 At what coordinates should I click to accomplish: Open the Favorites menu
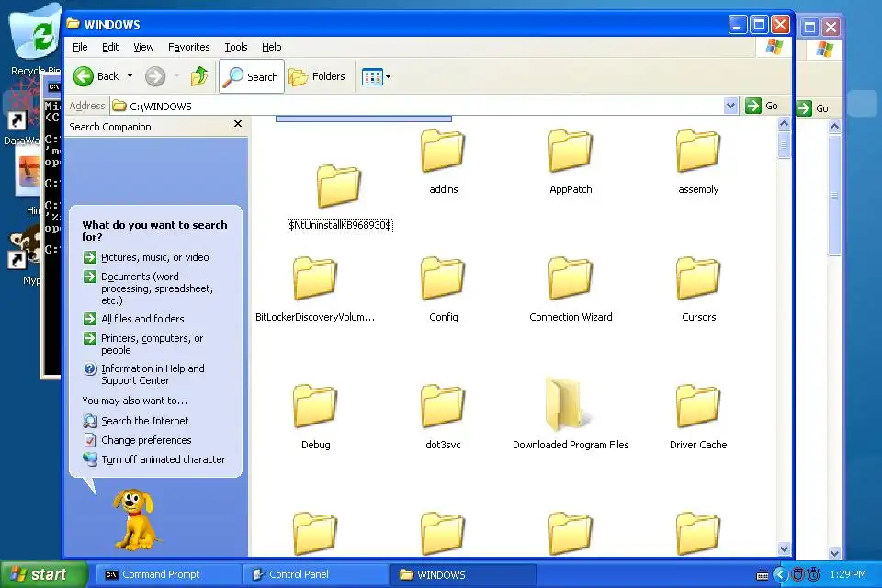tap(189, 47)
